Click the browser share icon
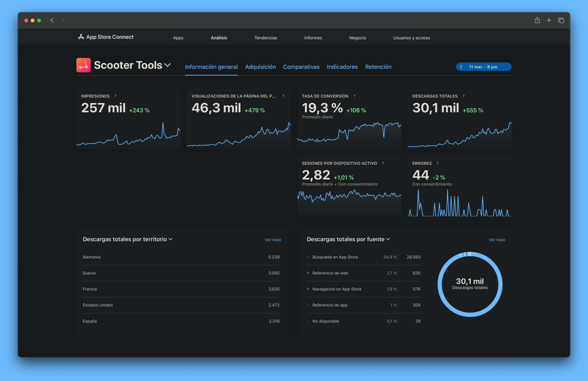Viewport: 588px width, 381px height. click(537, 20)
